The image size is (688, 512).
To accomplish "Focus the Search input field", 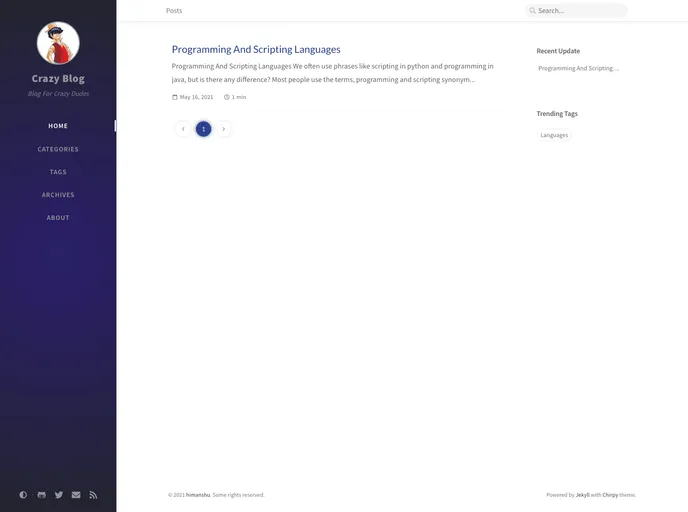I will pyautogui.click(x=580, y=11).
